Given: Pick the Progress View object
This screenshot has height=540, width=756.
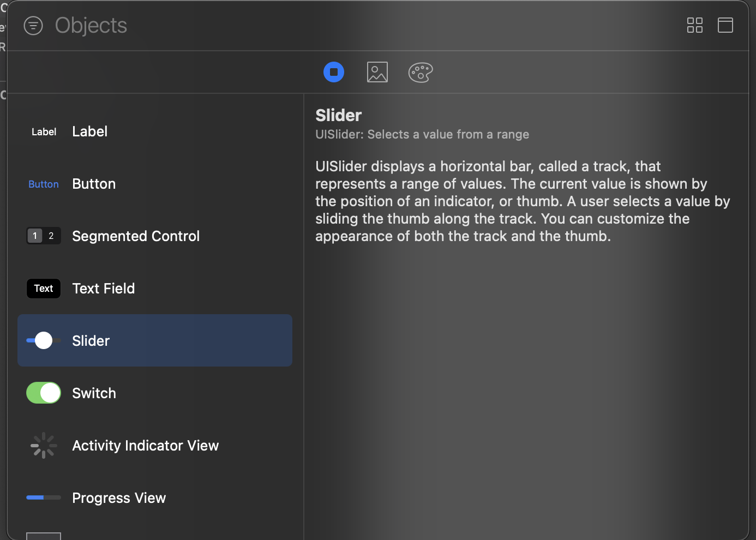Looking at the screenshot, I should 155,498.
